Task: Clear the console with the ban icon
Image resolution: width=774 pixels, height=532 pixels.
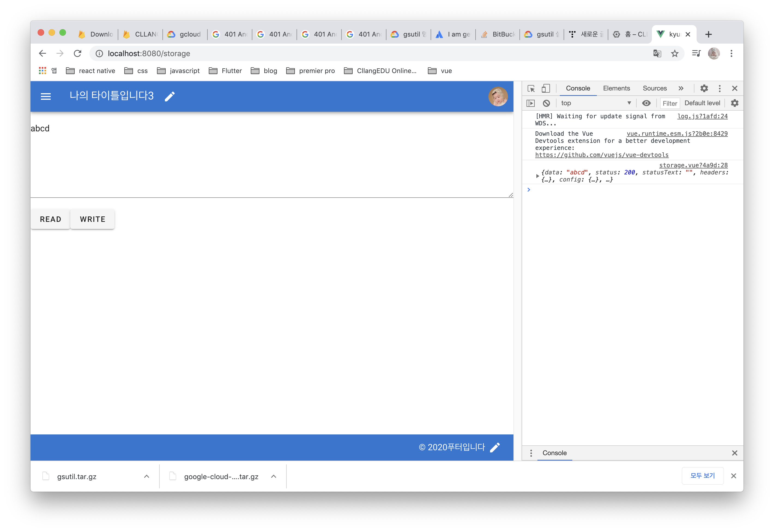Action: (546, 103)
